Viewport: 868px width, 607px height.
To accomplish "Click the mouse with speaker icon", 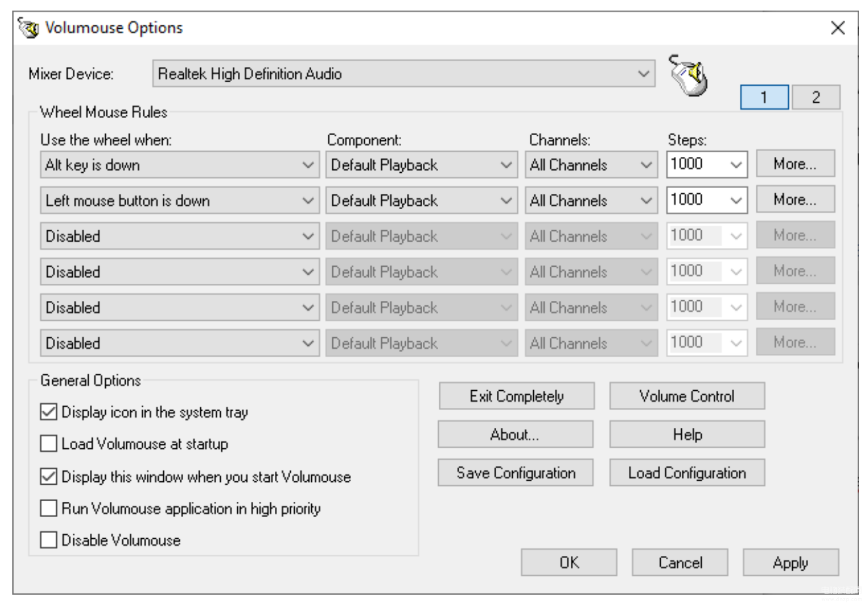I will pyautogui.click(x=688, y=75).
